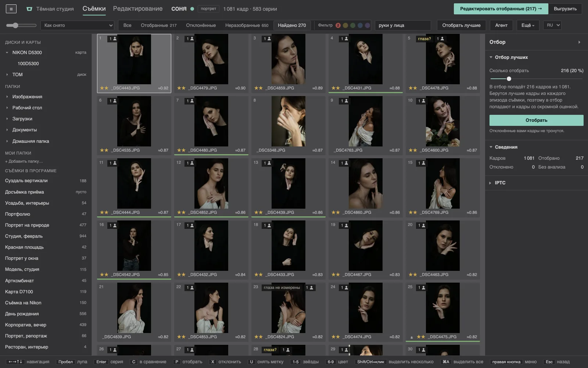Screen dimensions: 588x368
Task: Click star rating of _DSC4859.JPG
Action: (259, 88)
